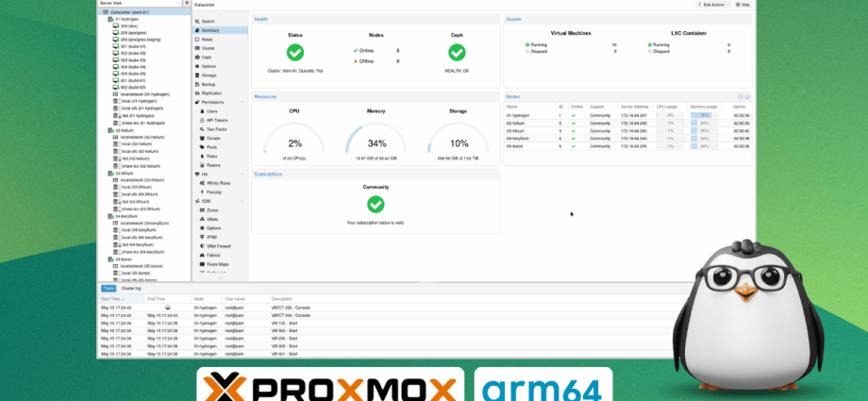Image resolution: width=868 pixels, height=401 pixels.
Task: Sort tasks by Start Time column
Action: 122,298
